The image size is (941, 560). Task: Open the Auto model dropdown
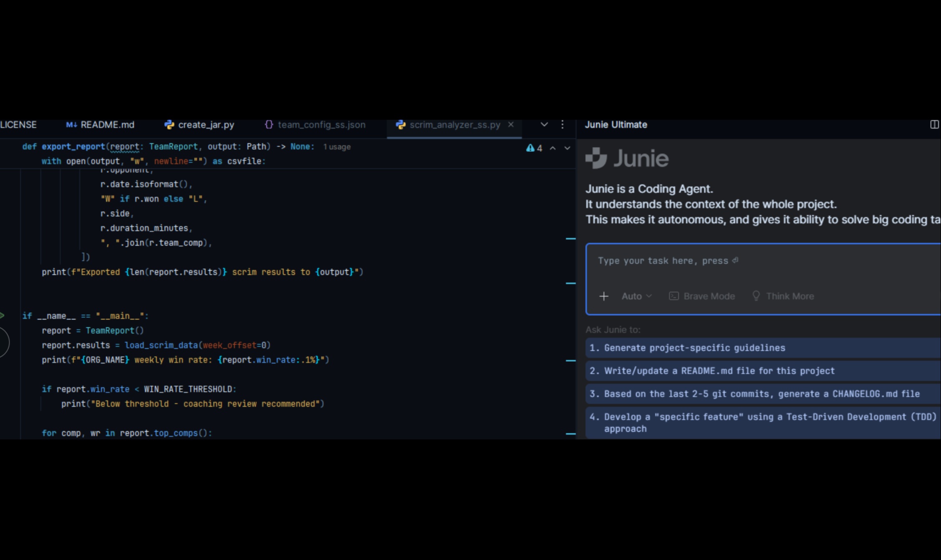(636, 296)
